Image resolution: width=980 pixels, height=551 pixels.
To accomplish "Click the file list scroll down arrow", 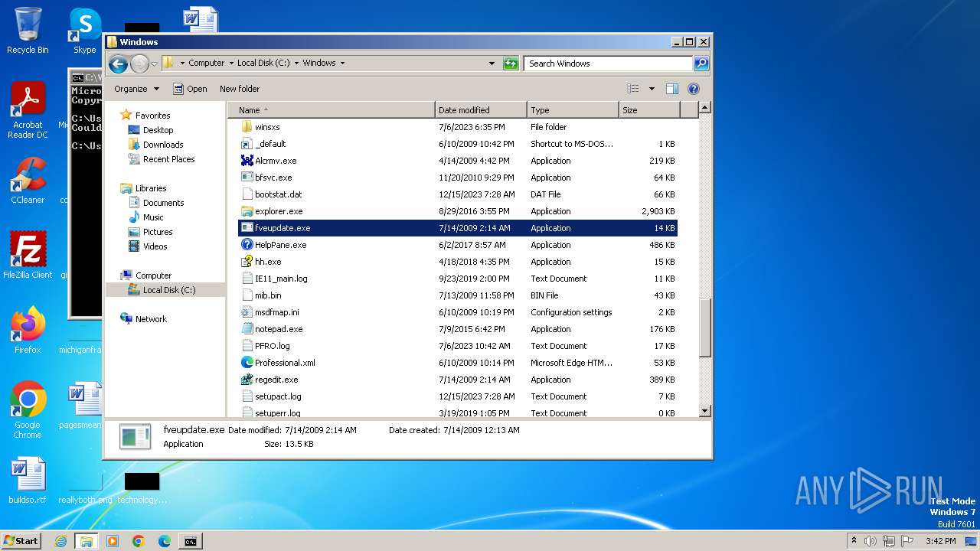I will 705,411.
